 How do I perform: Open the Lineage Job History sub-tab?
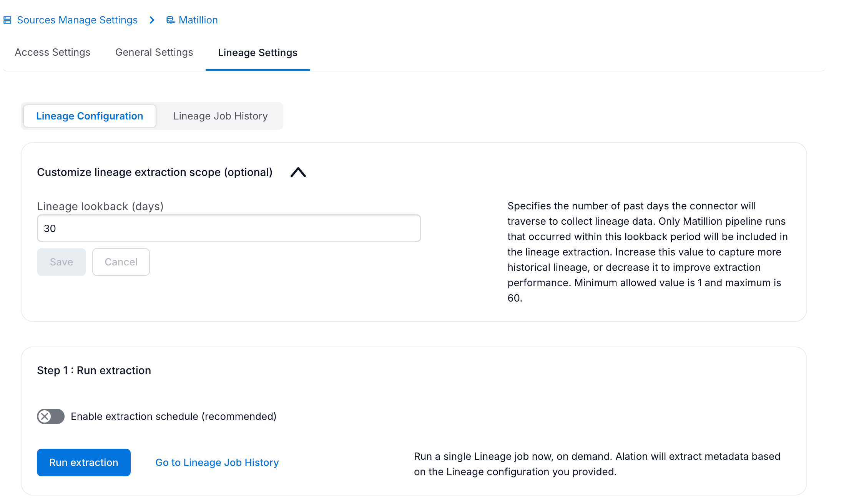coord(220,116)
